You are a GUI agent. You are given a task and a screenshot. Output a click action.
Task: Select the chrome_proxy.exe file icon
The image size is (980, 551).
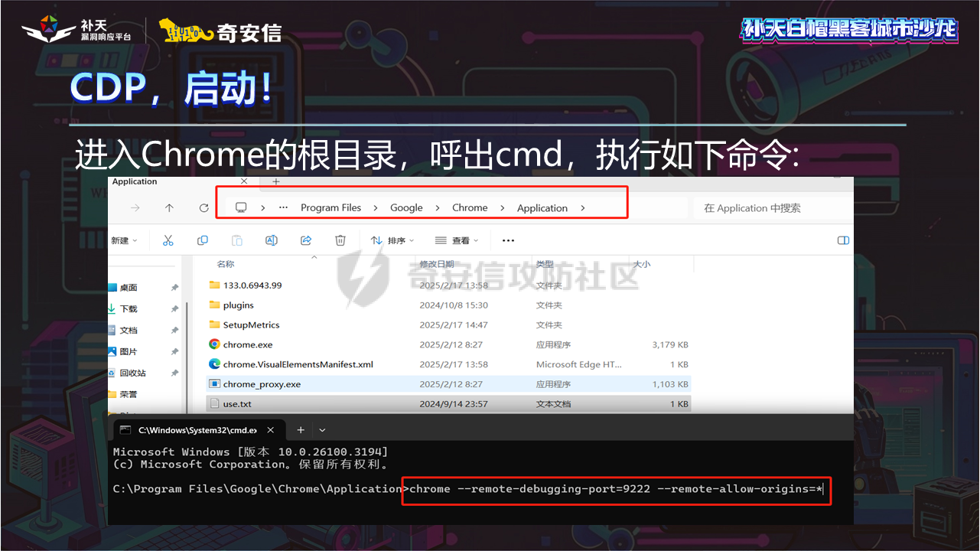click(x=214, y=384)
